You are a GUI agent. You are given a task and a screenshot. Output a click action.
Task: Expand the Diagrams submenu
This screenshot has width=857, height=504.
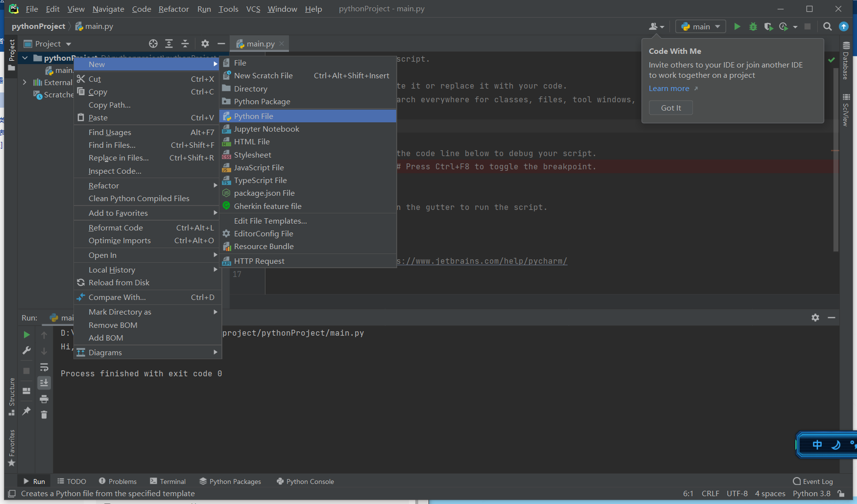tap(146, 352)
